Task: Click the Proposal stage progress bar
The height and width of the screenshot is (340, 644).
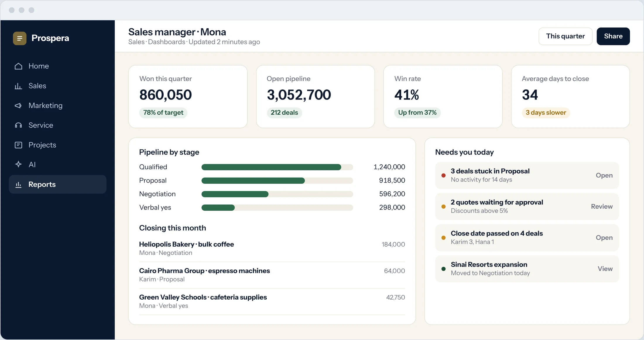Action: coord(277,181)
